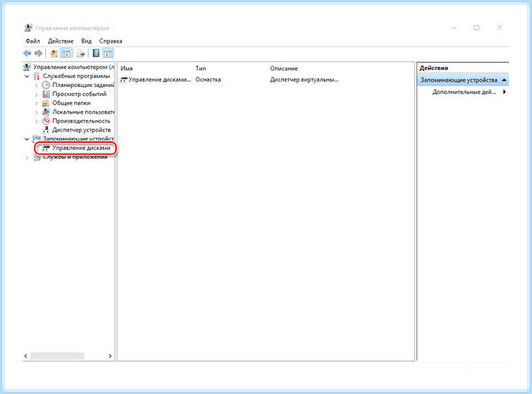
Task: Click the Back arrow toolbar icon
Action: 27,53
